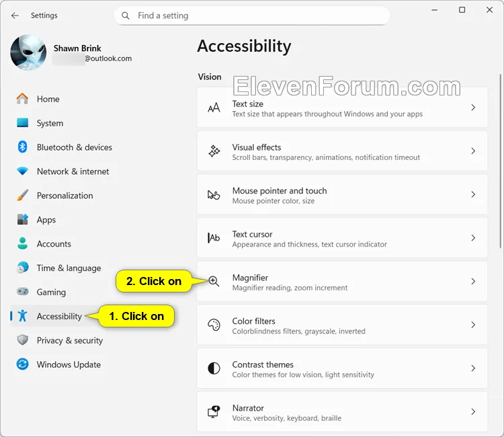Open Visual effects settings row
Viewport: 504px width, 437px height.
tap(342, 151)
